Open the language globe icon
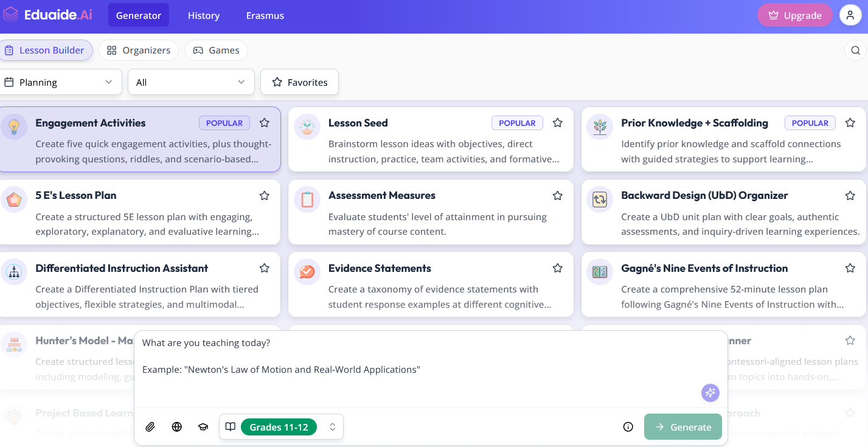 pyautogui.click(x=177, y=427)
